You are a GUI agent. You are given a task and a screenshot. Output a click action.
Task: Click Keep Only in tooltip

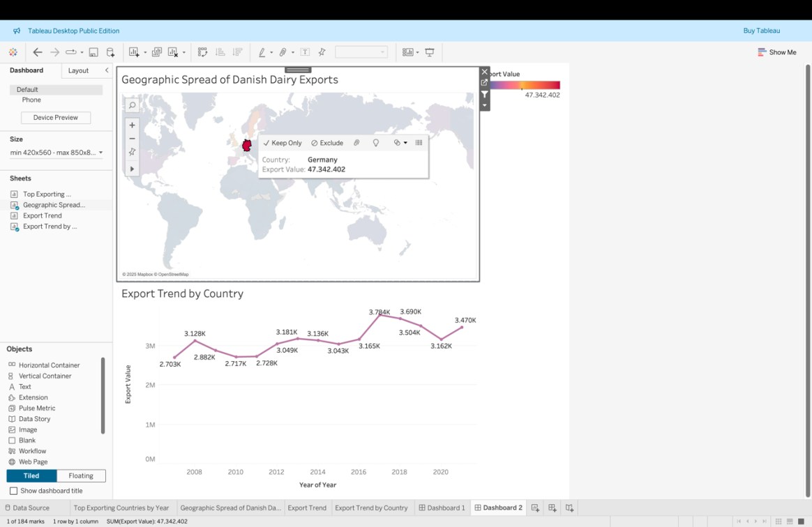(283, 143)
